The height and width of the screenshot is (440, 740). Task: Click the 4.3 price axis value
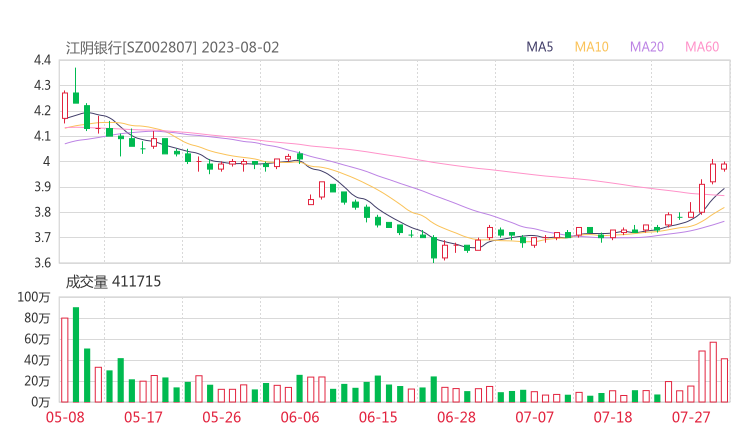42,85
